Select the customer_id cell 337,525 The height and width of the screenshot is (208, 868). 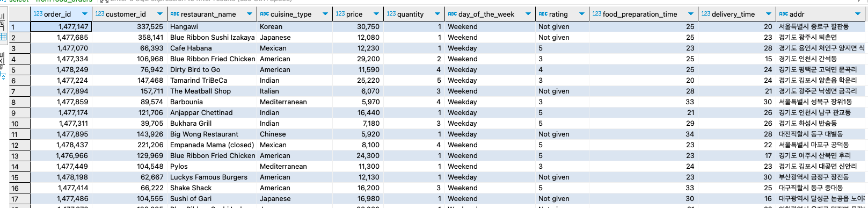(129, 26)
